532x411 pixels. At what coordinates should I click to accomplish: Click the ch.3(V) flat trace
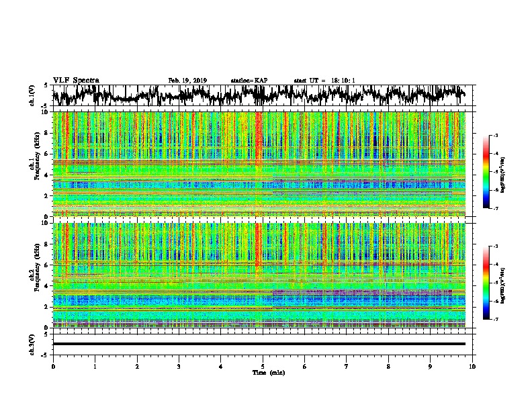(x=259, y=344)
